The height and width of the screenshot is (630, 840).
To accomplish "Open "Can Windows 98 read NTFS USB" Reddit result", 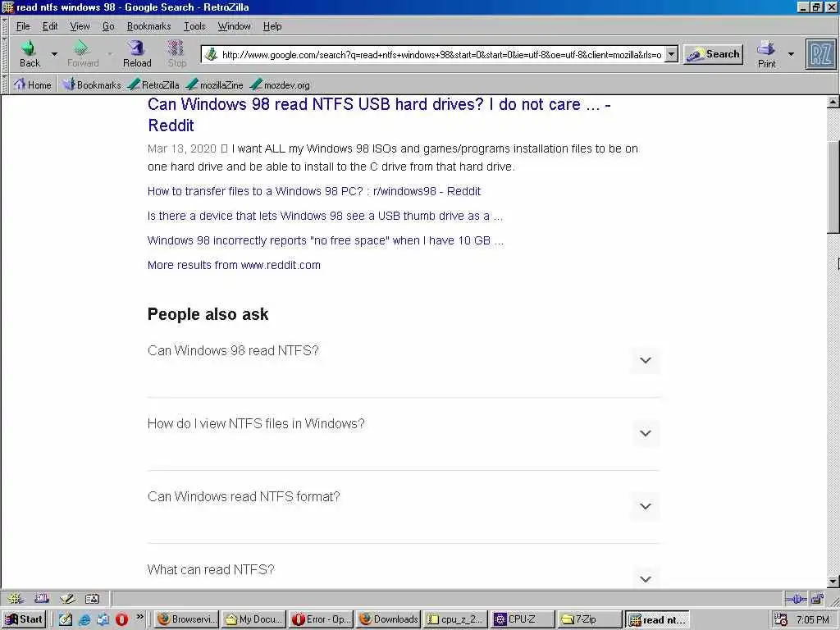I will (x=379, y=115).
